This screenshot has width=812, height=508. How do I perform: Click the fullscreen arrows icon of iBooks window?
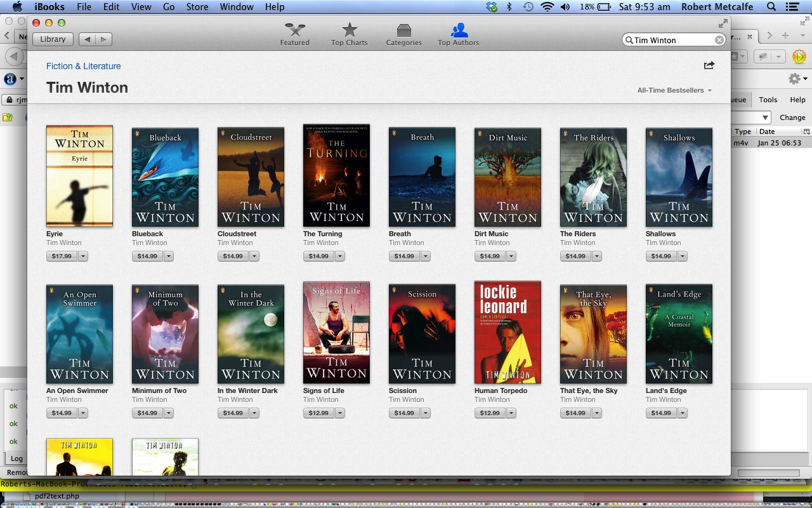tap(723, 23)
